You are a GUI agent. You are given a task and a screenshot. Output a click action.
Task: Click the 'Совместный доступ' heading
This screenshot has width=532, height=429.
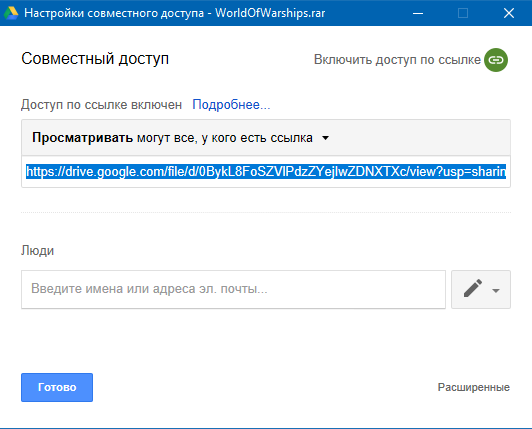[x=95, y=59]
